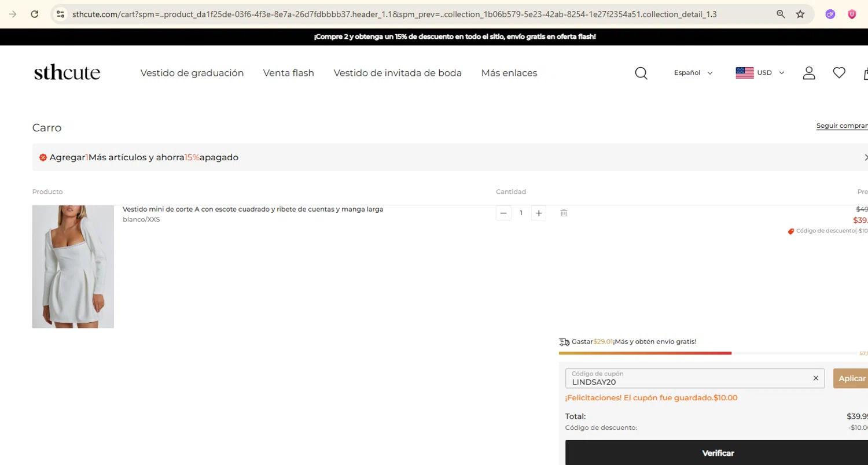Click the sthcute logo
This screenshot has width=868, height=465.
[x=67, y=73]
